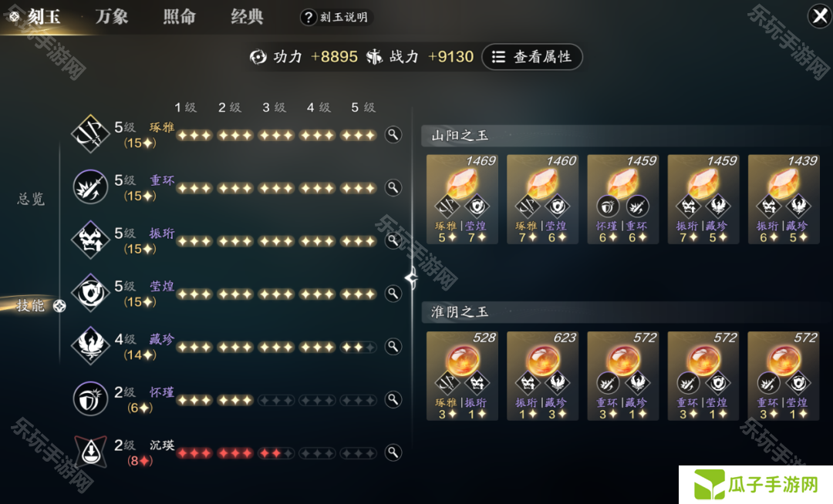
Task: Click the 藏珍 phoenix skill icon
Action: (x=90, y=346)
